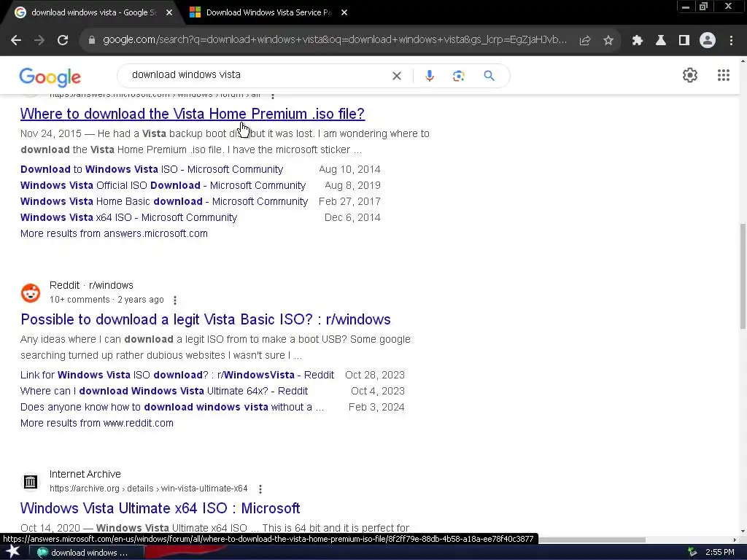Open 'Where to download the Vista Home Premium .iso file?'
Screen dimensions: 747x560
[193, 114]
